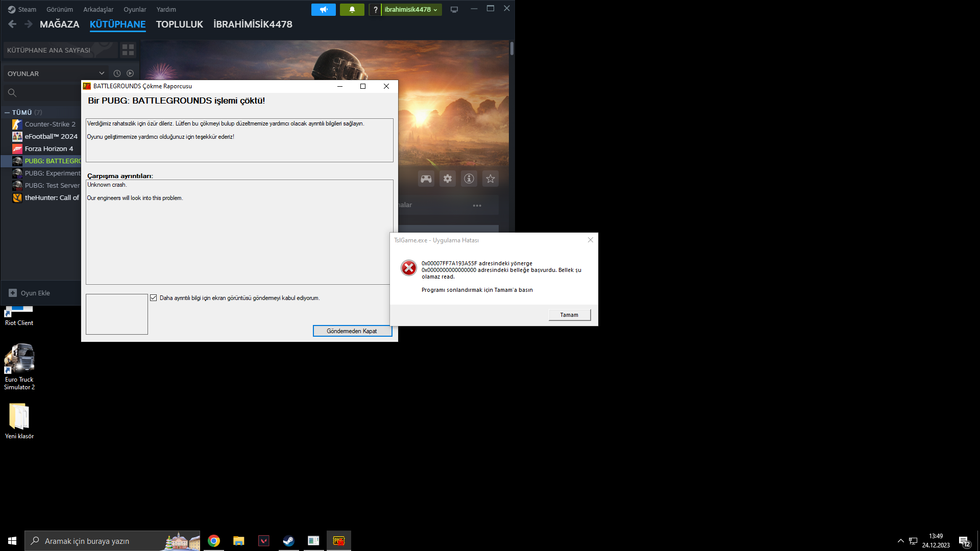Open more options ellipsis in game page

477,206
